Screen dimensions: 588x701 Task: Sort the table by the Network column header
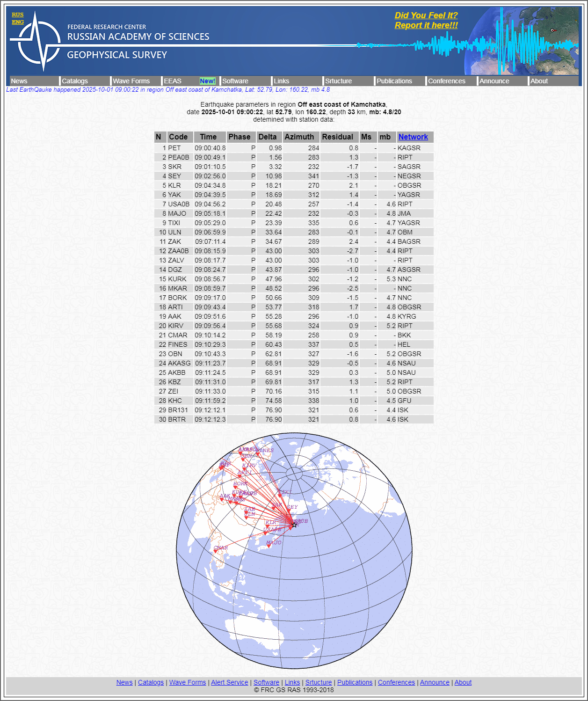pyautogui.click(x=413, y=137)
